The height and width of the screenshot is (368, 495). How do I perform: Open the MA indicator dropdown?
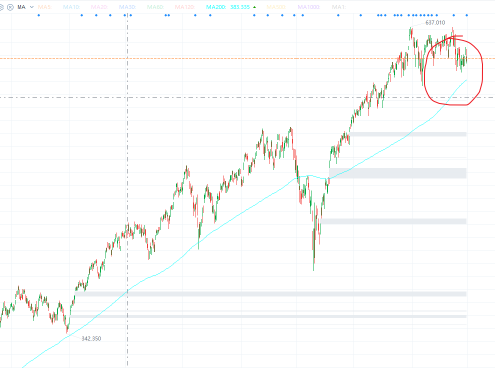[x=32, y=7]
